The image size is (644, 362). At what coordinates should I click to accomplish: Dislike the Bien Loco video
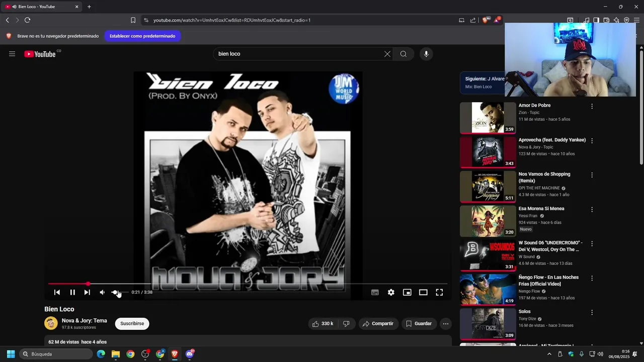[x=346, y=324]
